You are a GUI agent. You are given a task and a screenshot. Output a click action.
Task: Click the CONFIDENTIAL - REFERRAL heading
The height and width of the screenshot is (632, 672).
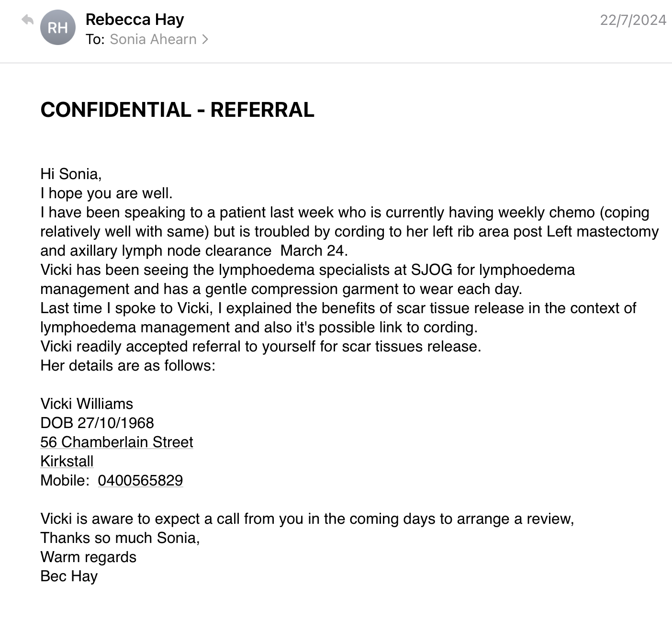[177, 110]
